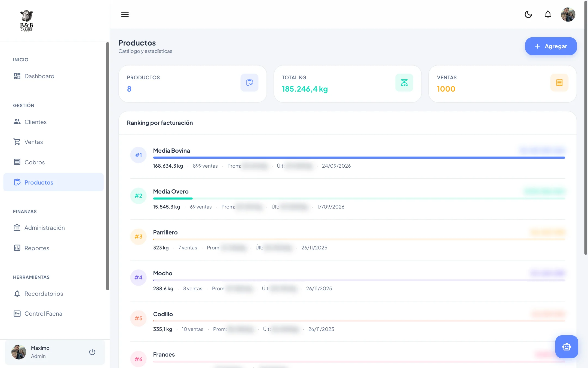
Task: Click the main page vertical scrollbar
Action: tap(586, 128)
